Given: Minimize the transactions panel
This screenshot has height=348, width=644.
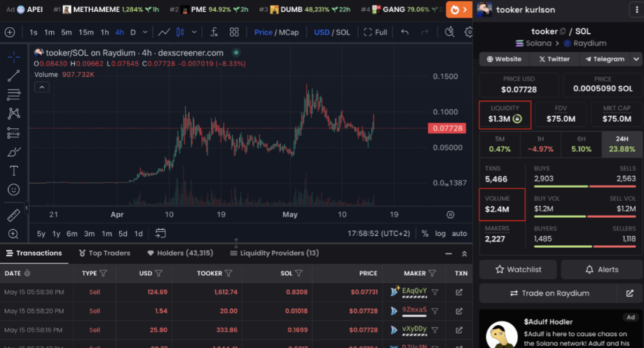Looking at the screenshot, I should 448,253.
